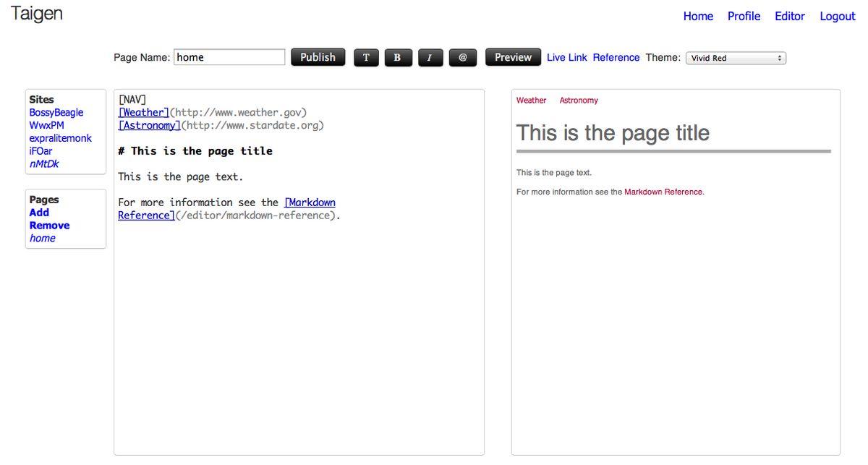Open the Live Link
Viewport: 868px width, 465px height.
(566, 57)
